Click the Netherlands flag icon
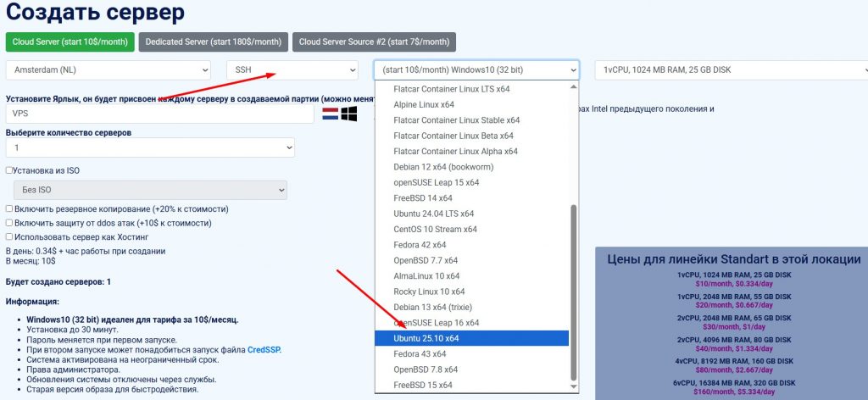The width and height of the screenshot is (868, 400). (x=330, y=113)
